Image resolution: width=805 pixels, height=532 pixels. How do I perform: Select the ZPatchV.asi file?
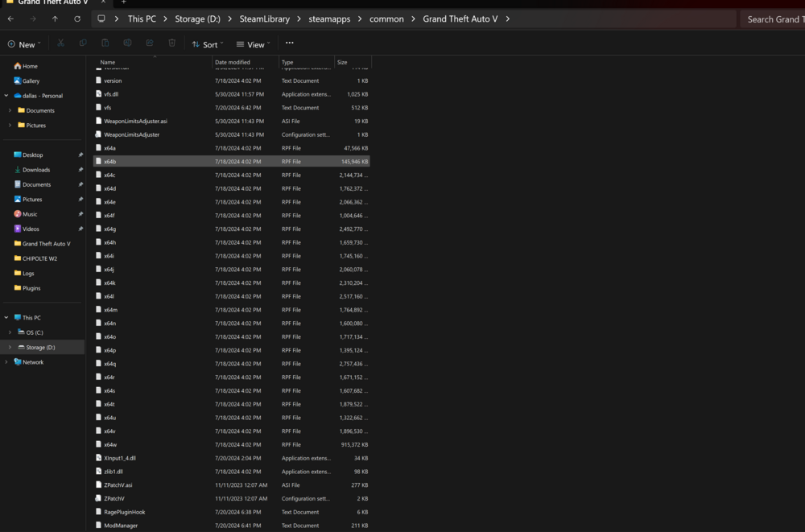pos(232,485)
